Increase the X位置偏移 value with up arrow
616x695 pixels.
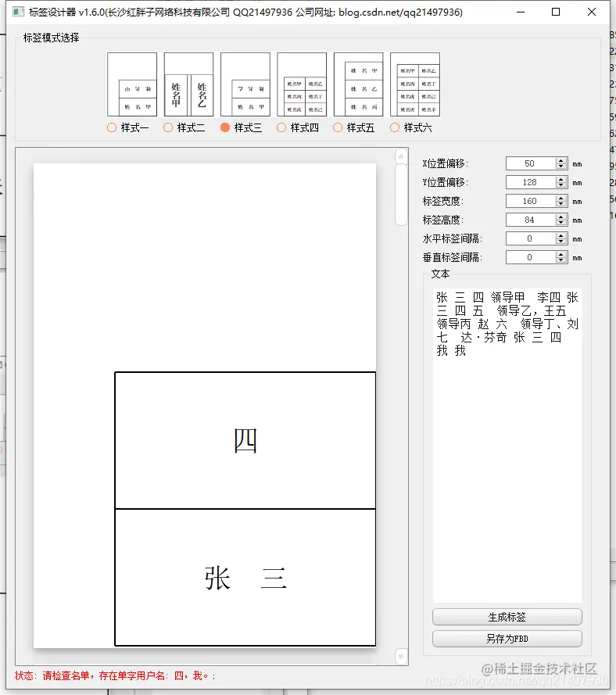[x=561, y=160]
